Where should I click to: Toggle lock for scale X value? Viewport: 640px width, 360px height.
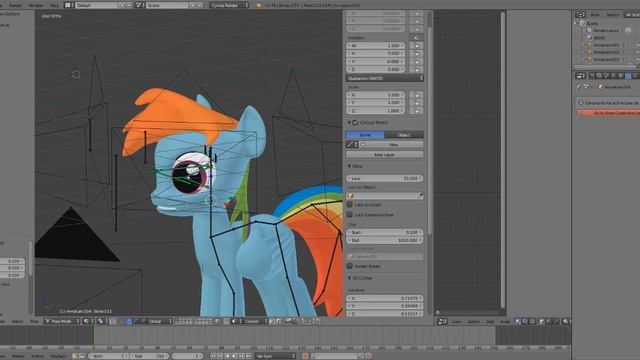417,95
